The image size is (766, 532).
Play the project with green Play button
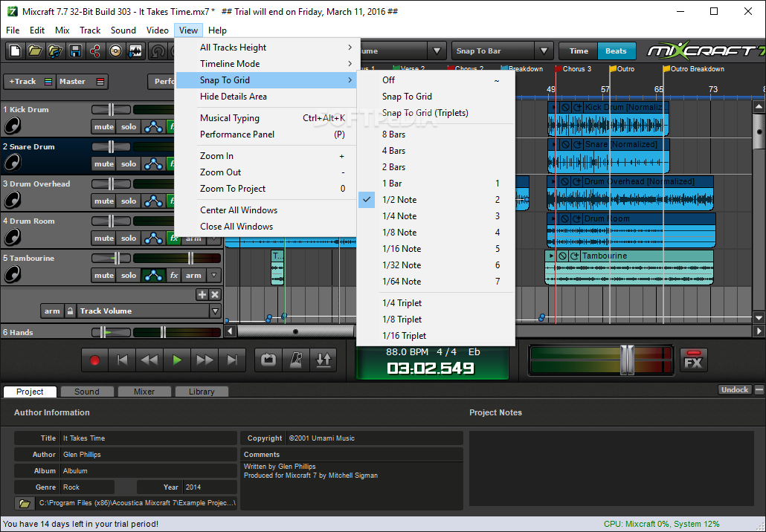(x=177, y=360)
